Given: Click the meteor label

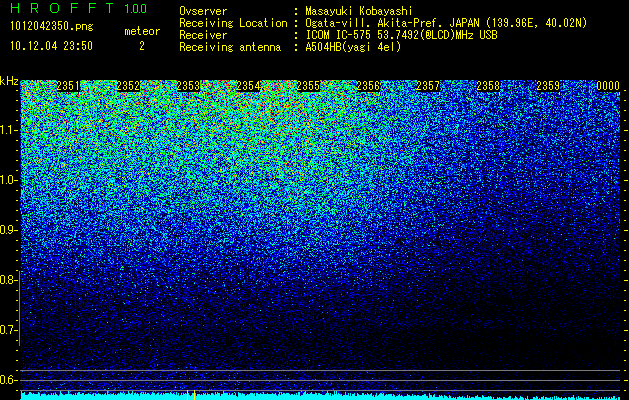Looking at the screenshot, I should 142,31.
